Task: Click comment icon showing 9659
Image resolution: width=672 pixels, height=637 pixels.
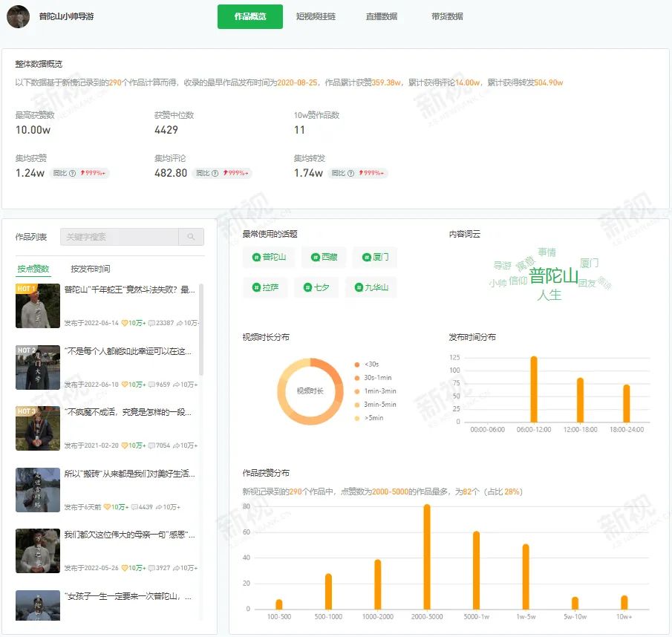Action: [151, 385]
